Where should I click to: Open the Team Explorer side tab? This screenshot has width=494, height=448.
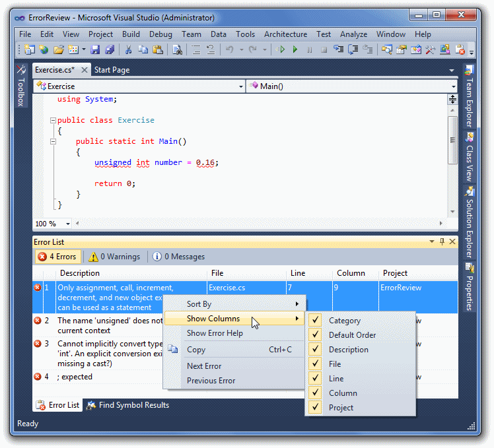coord(469,96)
